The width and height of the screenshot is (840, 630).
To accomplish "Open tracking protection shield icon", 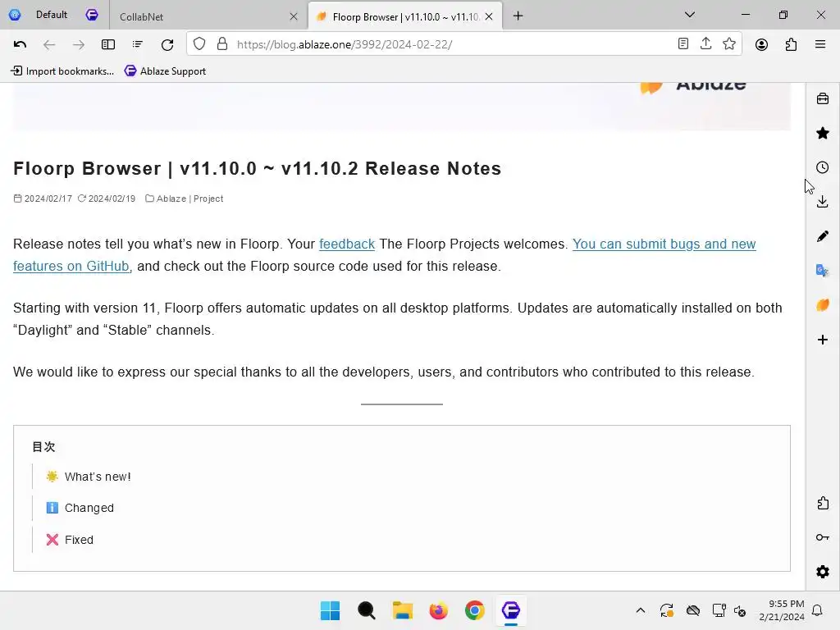I will point(199,44).
